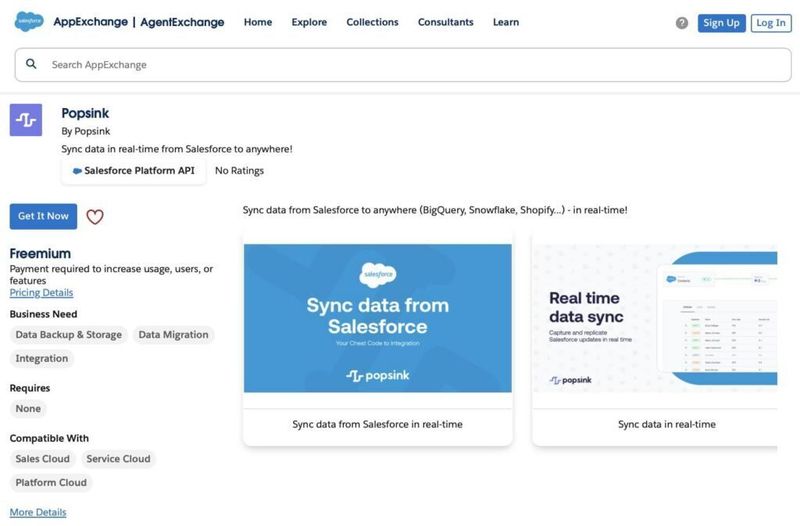Open the Pricing Details link
This screenshot has height=526, width=800.
click(41, 293)
